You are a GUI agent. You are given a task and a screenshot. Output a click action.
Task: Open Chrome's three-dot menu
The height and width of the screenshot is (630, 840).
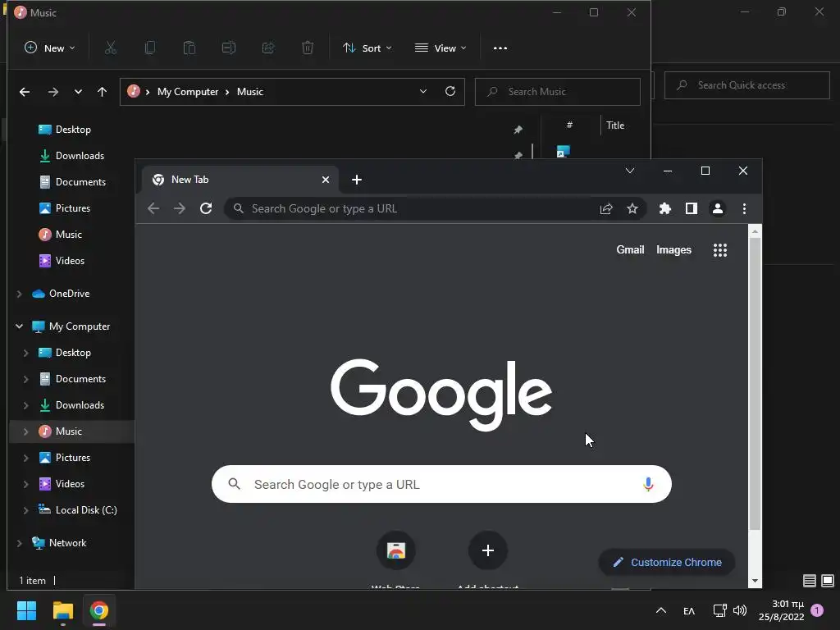click(744, 209)
